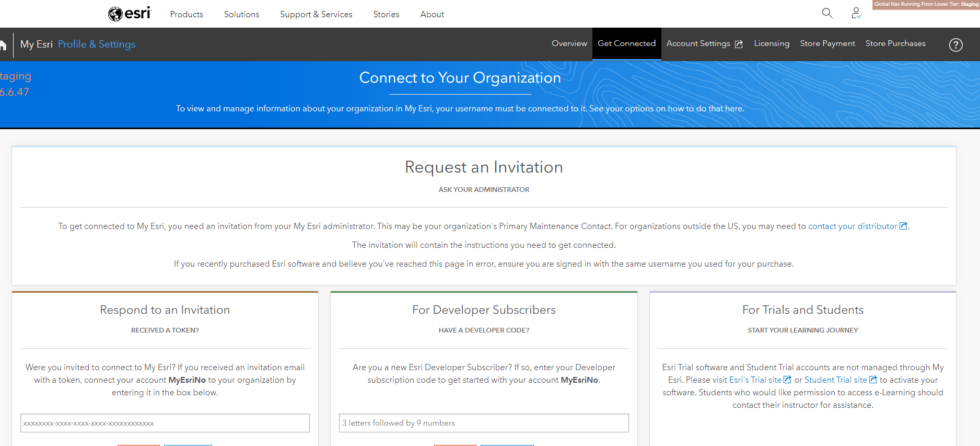Viewport: 980px width, 446px height.
Task: Switch to the Overview tab
Action: pos(569,43)
